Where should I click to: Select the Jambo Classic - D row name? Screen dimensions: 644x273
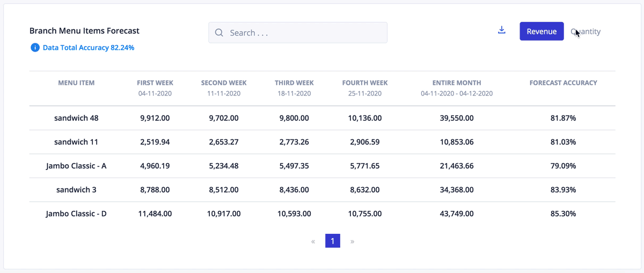click(x=76, y=213)
